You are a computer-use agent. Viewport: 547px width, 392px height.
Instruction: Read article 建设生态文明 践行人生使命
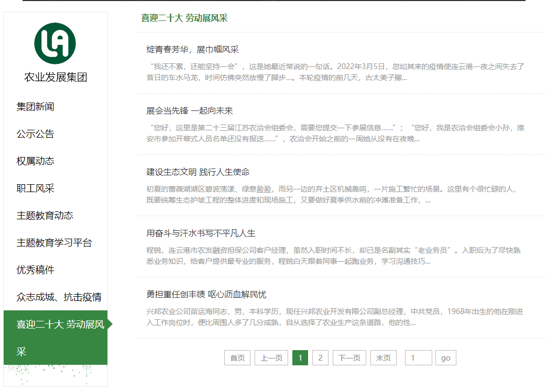[x=198, y=172]
